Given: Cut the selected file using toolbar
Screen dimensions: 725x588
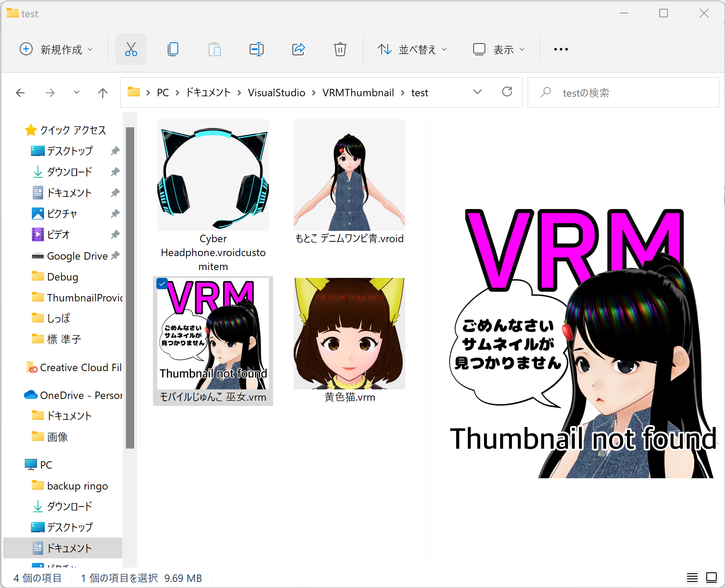Looking at the screenshot, I should (x=131, y=49).
